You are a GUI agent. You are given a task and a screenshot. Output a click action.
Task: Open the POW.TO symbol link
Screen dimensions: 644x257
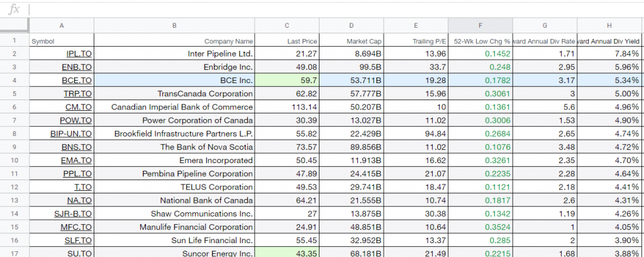pos(76,120)
